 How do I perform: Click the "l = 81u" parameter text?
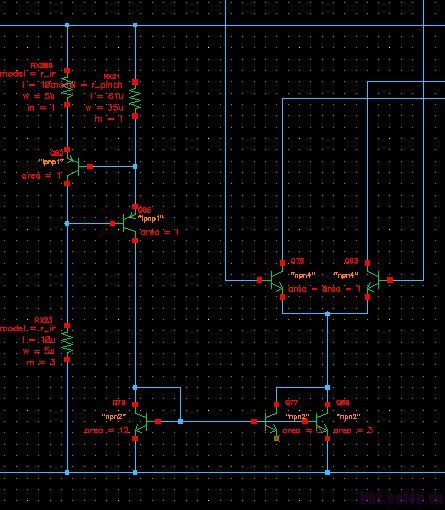(x=107, y=96)
